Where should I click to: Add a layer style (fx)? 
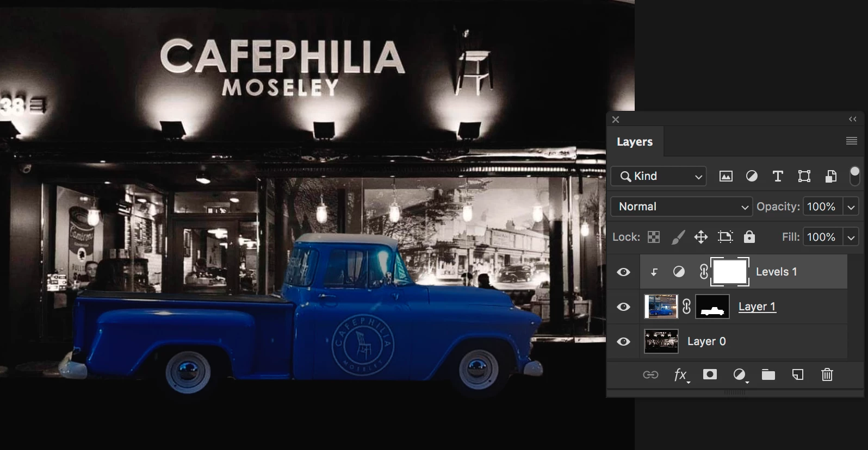point(682,375)
